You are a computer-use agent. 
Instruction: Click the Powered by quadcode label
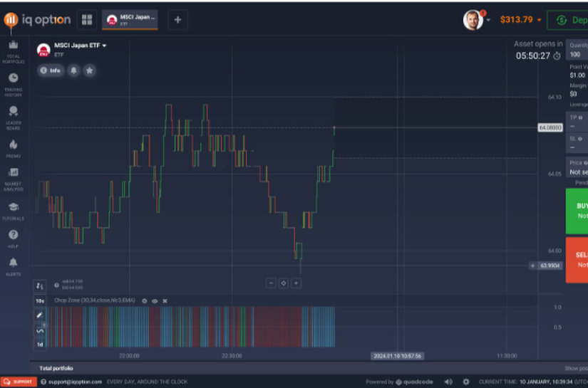click(x=399, y=382)
